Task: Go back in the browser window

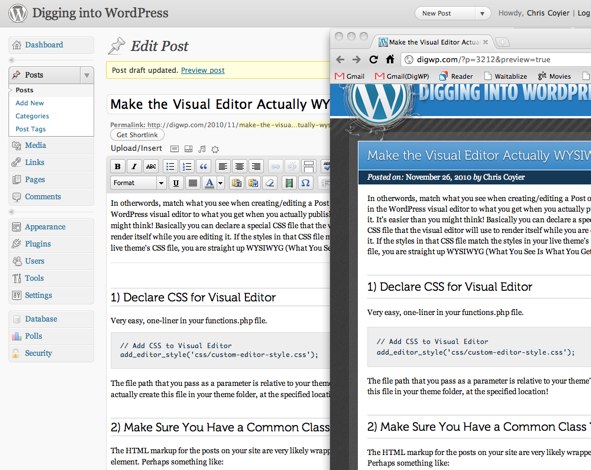Action: pyautogui.click(x=340, y=60)
